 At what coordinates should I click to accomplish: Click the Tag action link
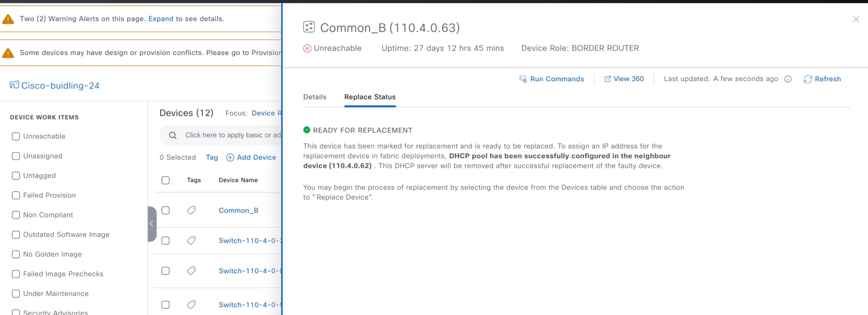point(212,157)
